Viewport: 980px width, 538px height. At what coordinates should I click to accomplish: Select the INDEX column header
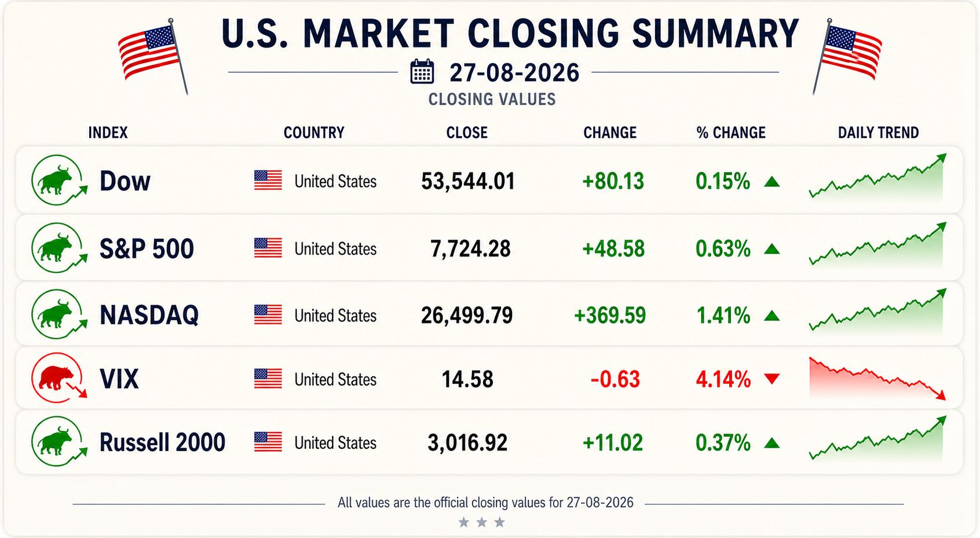click(x=108, y=133)
